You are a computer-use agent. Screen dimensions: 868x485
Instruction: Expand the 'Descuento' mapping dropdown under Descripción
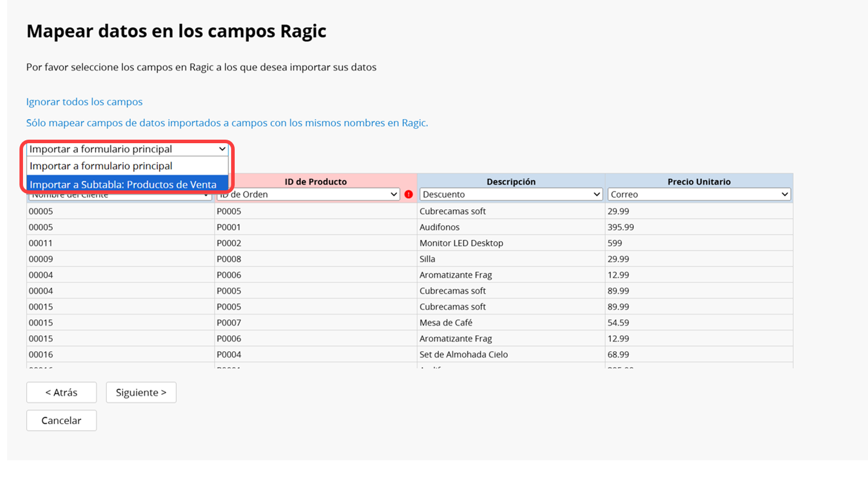pyautogui.click(x=511, y=194)
